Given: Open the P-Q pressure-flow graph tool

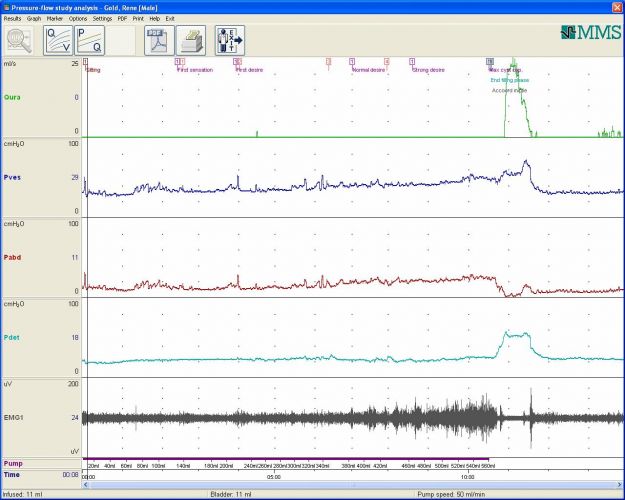Looking at the screenshot, I should coord(87,40).
